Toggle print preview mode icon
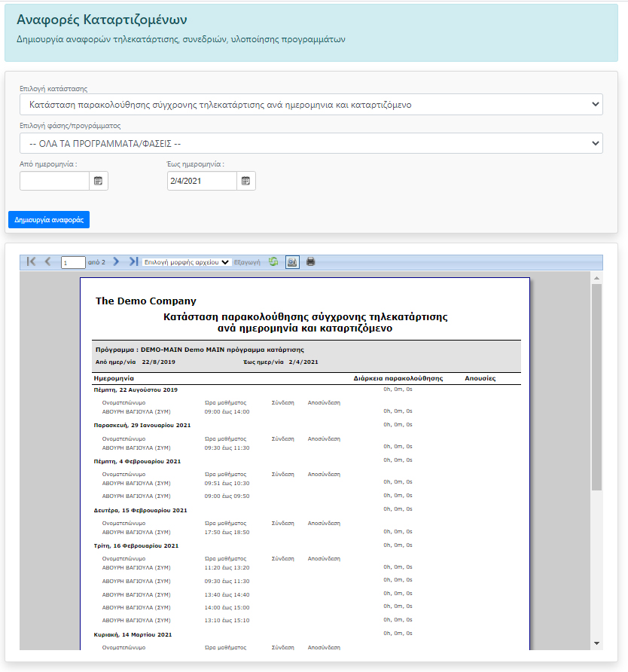Screen dimensions: 628x672 [x=292, y=262]
